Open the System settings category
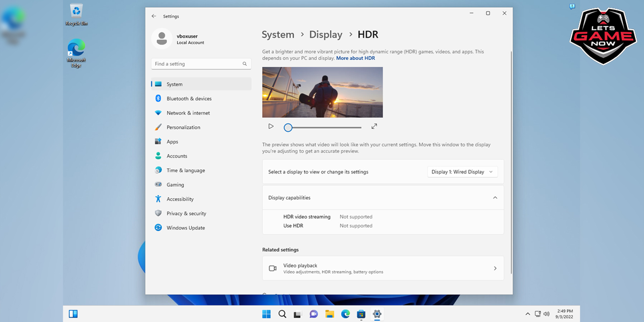This screenshot has width=644, height=322. pyautogui.click(x=201, y=84)
